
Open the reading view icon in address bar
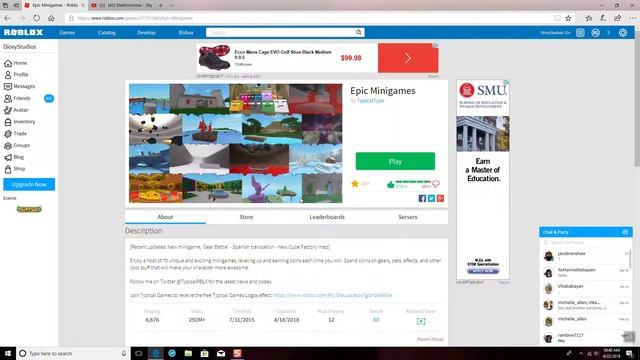click(x=557, y=18)
